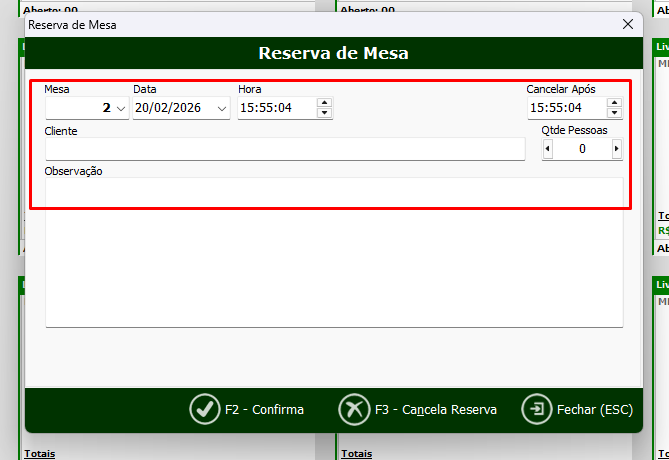
Task: Decrease Hora with the down arrow
Action: point(324,113)
